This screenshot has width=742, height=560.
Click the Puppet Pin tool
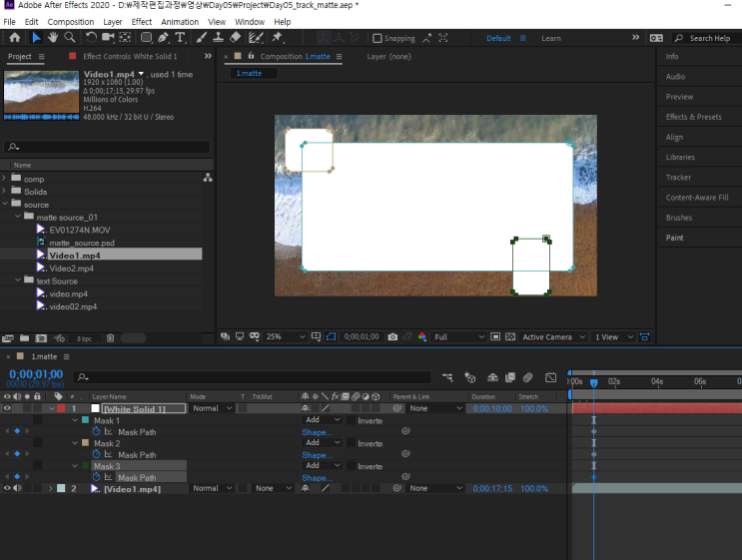point(277,38)
